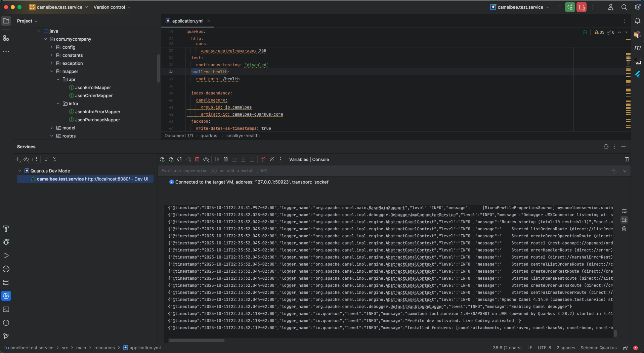This screenshot has width=644, height=353.
Task: Click the Step Over icon
Action: point(234,159)
